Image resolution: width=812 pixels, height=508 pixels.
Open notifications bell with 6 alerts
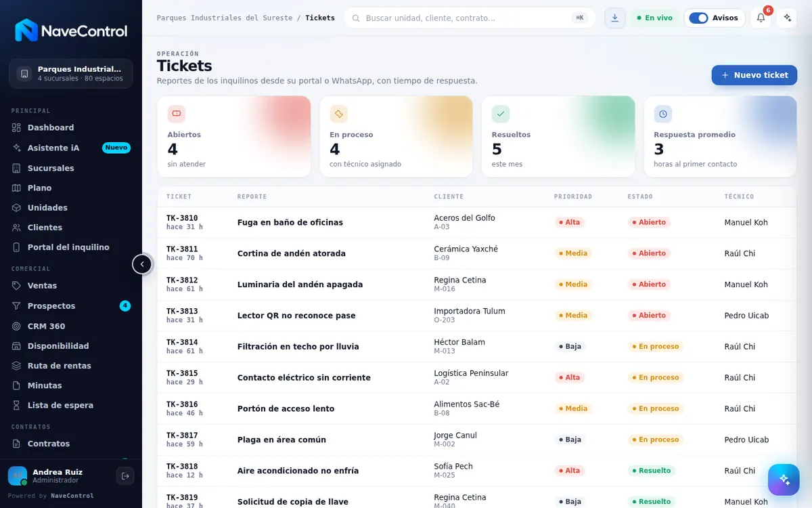click(761, 18)
